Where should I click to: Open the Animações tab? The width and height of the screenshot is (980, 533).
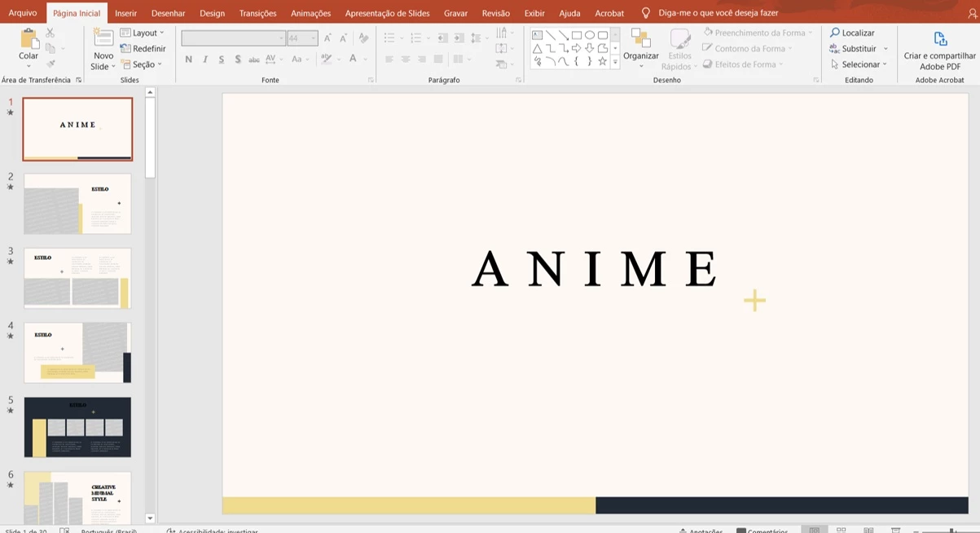[311, 13]
